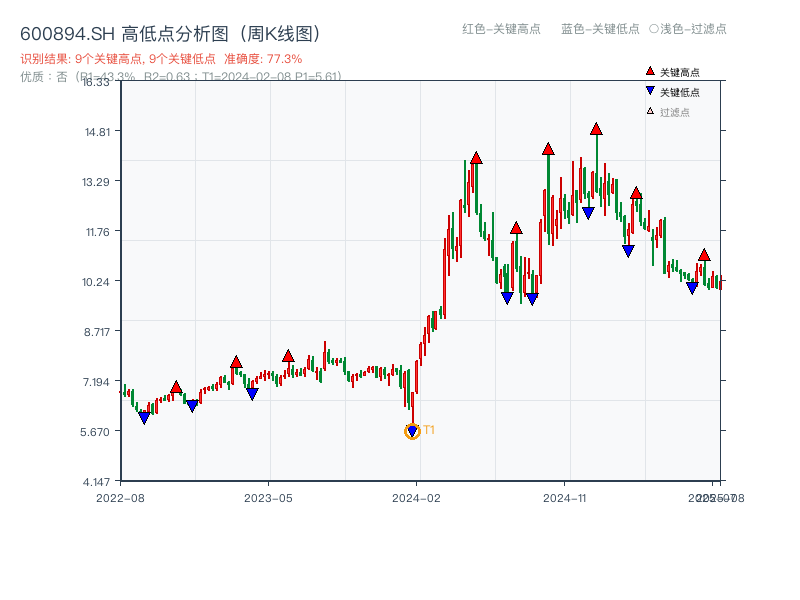The width and height of the screenshot is (800, 600).
Task: Click the rightmost blue low-point triangle marker
Action: [692, 288]
